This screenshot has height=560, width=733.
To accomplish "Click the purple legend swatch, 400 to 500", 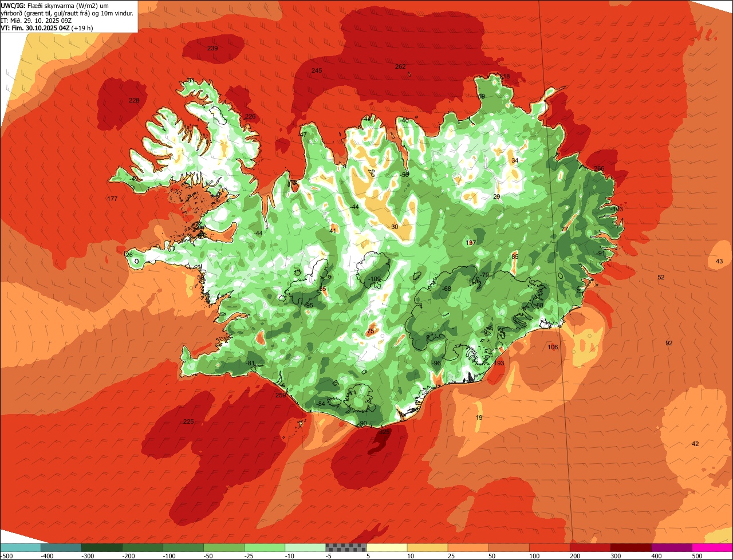I will tap(671, 547).
